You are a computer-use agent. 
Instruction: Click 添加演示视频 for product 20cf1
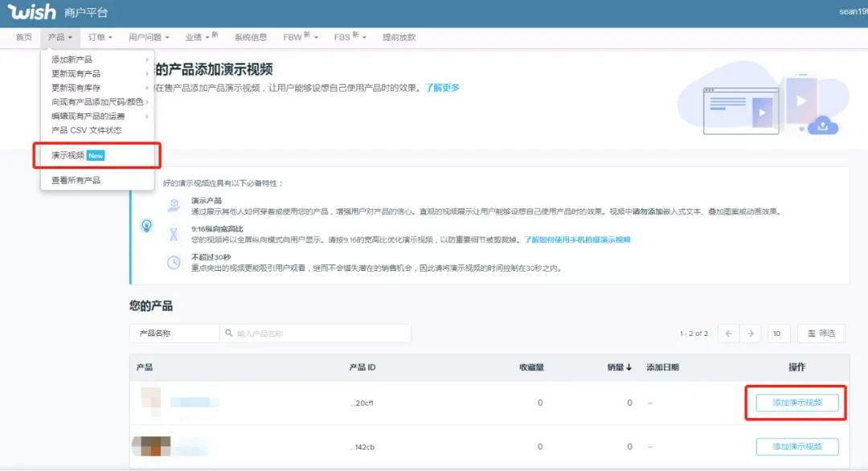(x=797, y=403)
